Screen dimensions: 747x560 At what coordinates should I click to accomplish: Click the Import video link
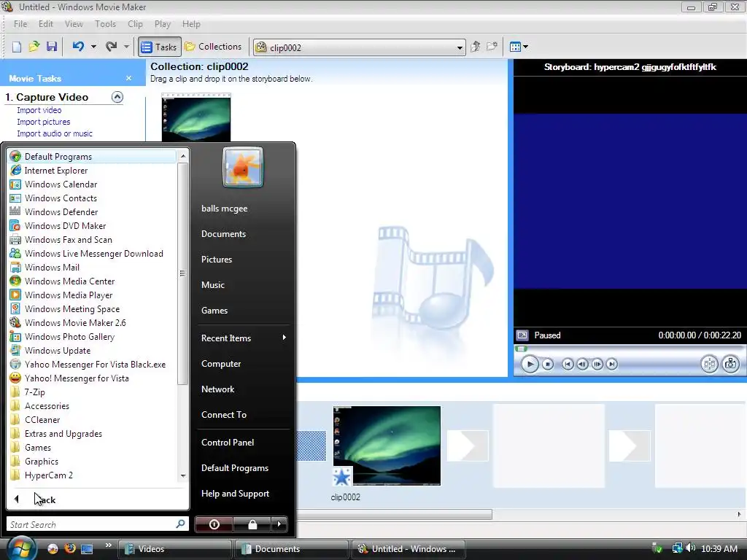click(39, 110)
